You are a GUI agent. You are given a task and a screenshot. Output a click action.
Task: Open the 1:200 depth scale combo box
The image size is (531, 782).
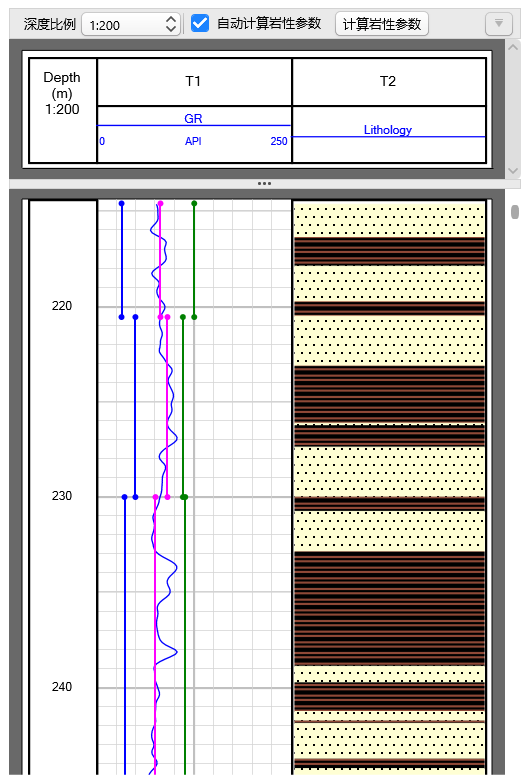(x=131, y=24)
